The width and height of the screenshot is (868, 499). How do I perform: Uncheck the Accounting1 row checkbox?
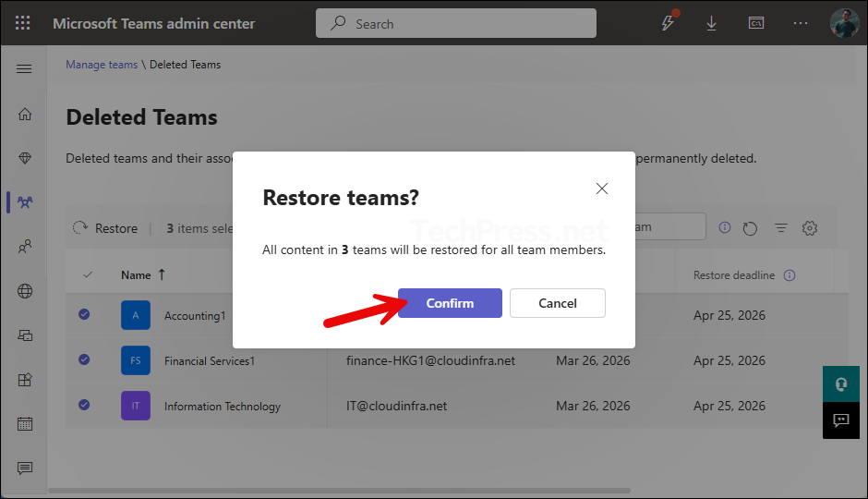[84, 314]
